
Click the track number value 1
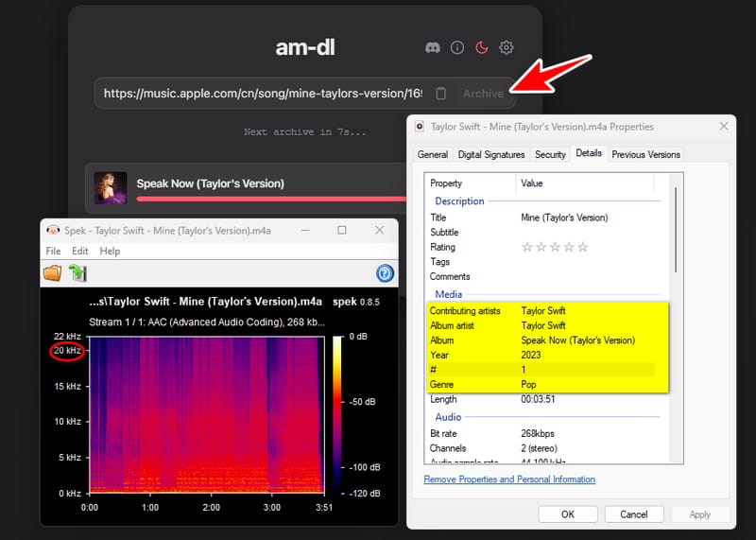[x=524, y=370]
